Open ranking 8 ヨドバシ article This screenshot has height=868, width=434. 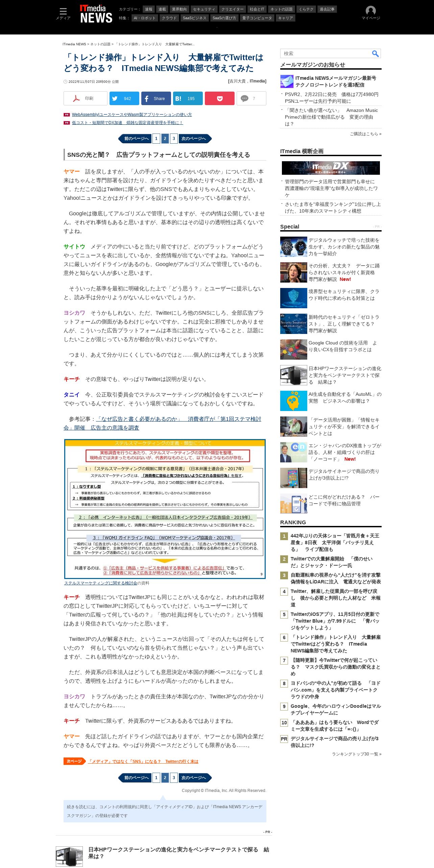point(335,690)
